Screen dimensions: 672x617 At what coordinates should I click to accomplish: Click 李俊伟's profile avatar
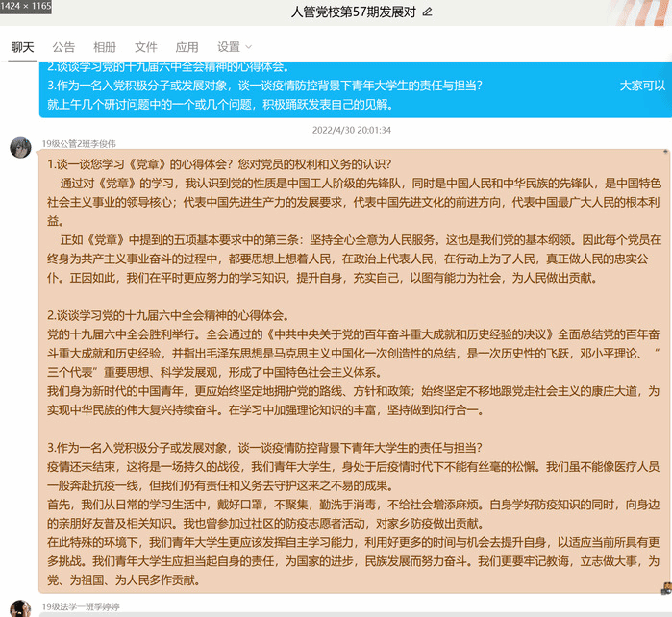click(x=19, y=148)
